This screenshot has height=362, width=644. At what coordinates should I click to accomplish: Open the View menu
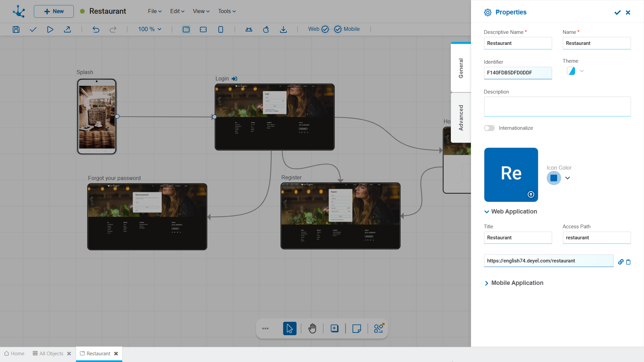(201, 11)
